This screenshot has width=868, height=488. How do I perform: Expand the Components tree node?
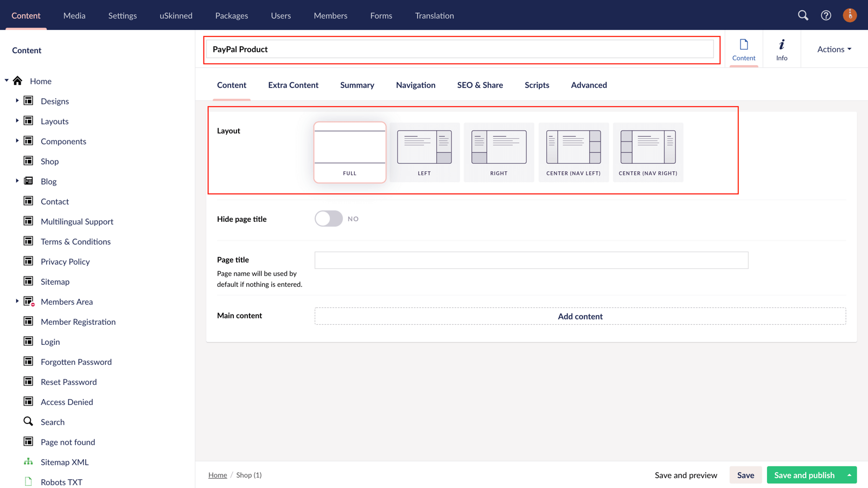(17, 141)
